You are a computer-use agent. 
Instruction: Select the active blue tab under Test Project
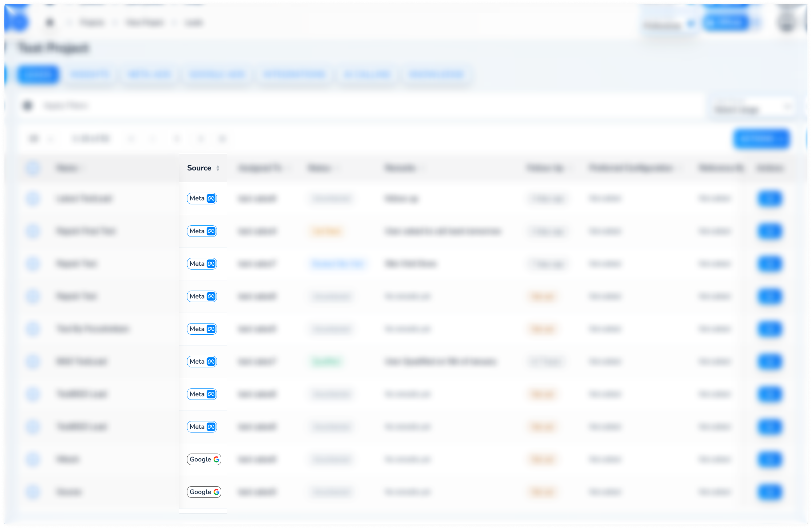pyautogui.click(x=38, y=74)
